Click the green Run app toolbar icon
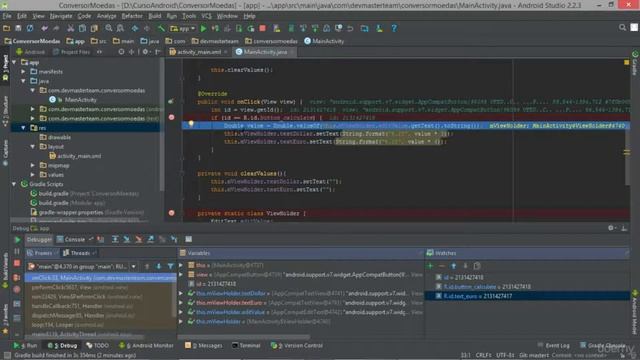640x360 pixels. point(203,28)
